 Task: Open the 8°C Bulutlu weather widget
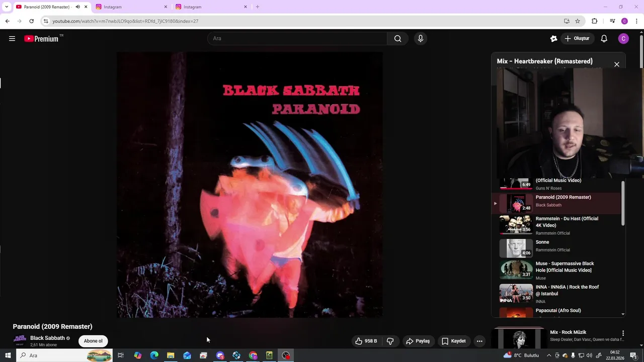pyautogui.click(x=521, y=355)
